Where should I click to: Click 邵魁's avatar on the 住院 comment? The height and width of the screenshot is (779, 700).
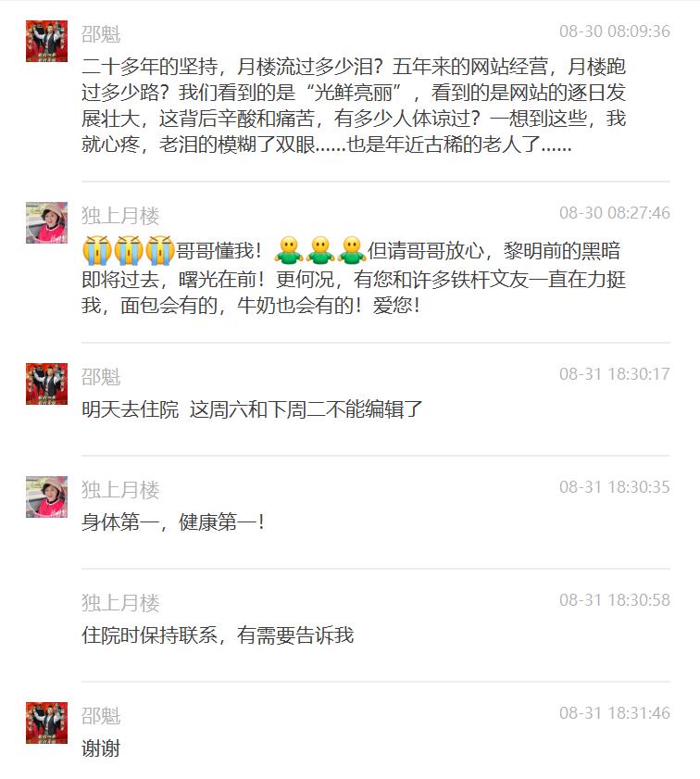[x=46, y=383]
